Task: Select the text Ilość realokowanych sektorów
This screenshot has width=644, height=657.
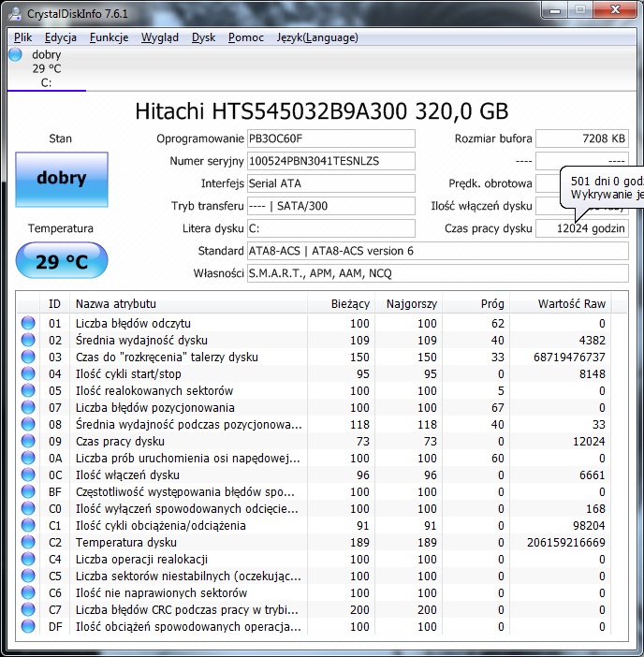Action: (154, 391)
